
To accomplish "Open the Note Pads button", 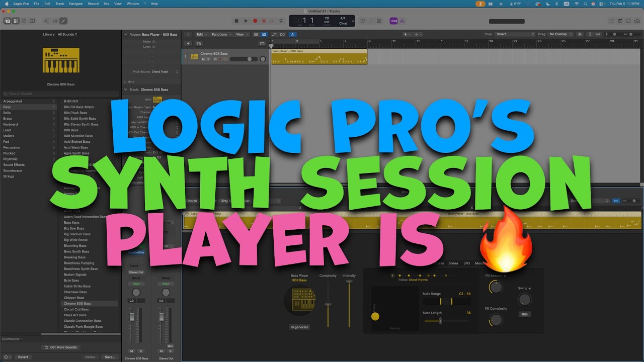I will click(x=620, y=21).
